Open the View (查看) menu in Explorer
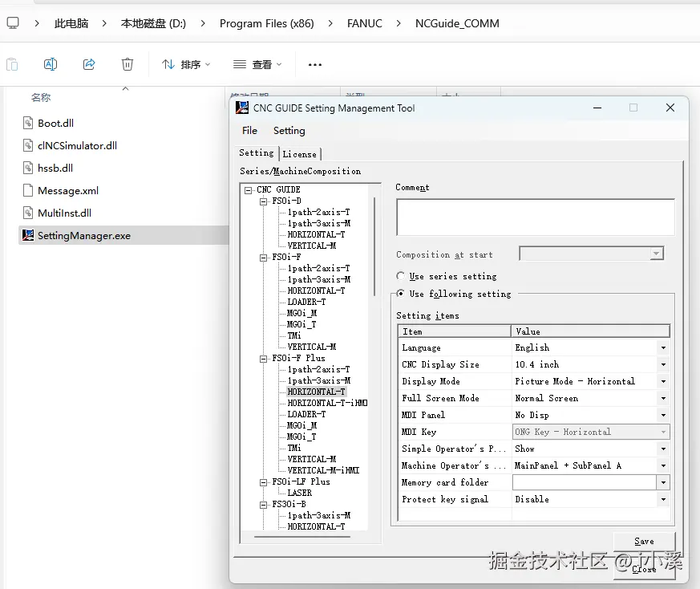This screenshot has width=700, height=589. point(257,65)
